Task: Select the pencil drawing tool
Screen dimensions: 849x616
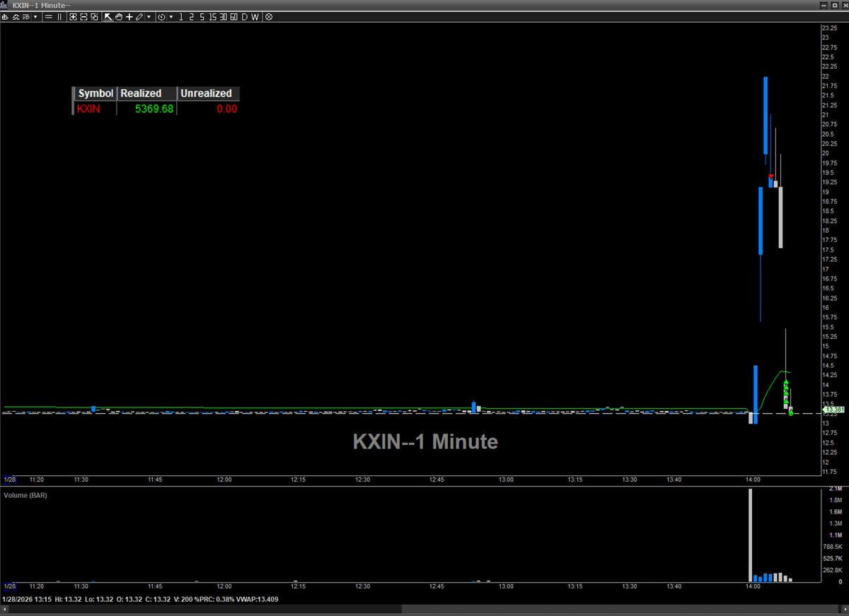Action: 139,17
